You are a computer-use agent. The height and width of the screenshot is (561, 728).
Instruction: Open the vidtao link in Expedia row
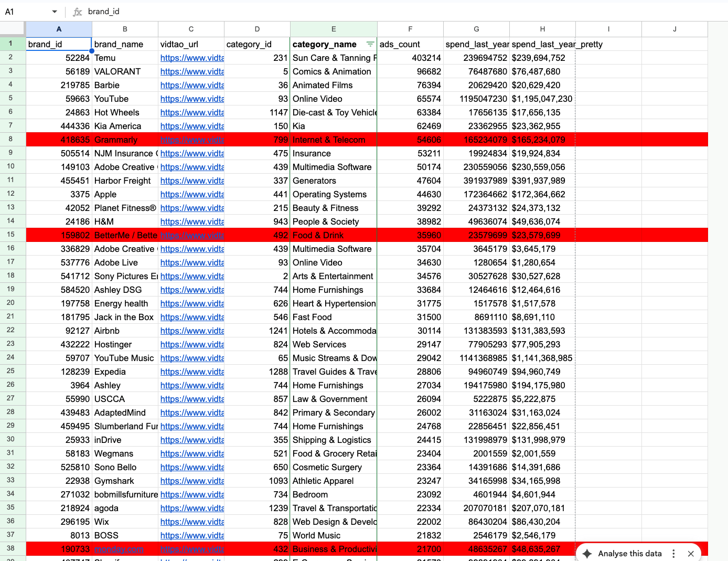click(x=192, y=372)
